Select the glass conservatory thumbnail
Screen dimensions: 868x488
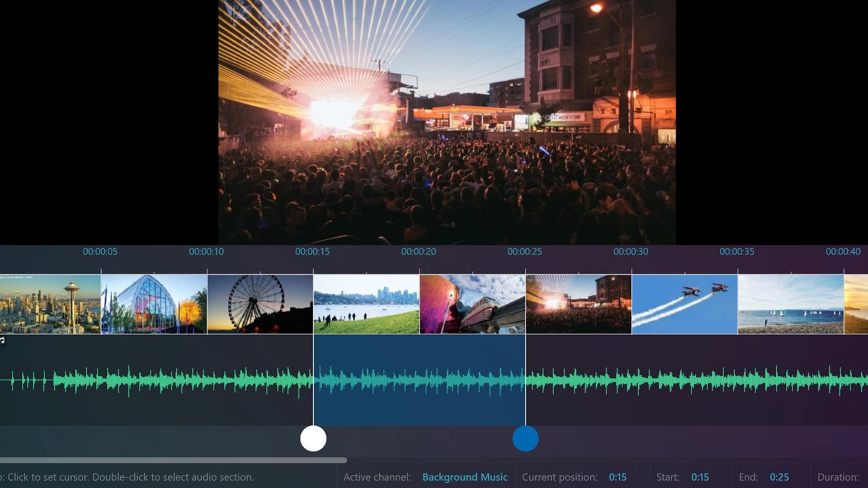[x=154, y=304]
